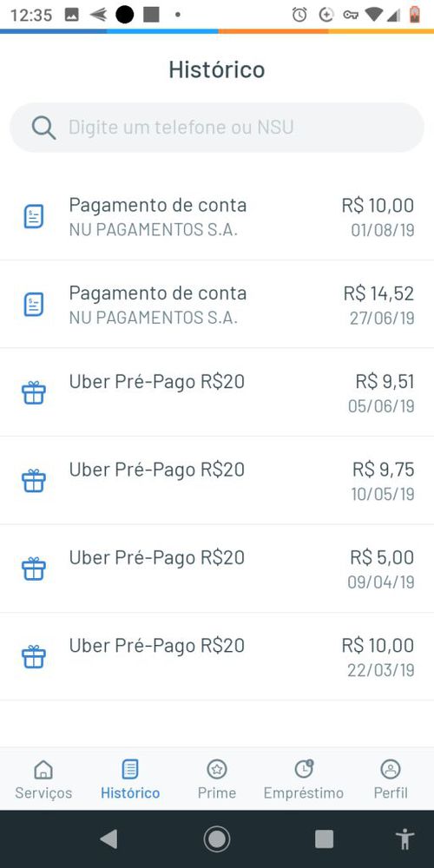Open Uber Pré-Pago transaction of R$ 9,51
The image size is (434, 868).
pyautogui.click(x=217, y=392)
